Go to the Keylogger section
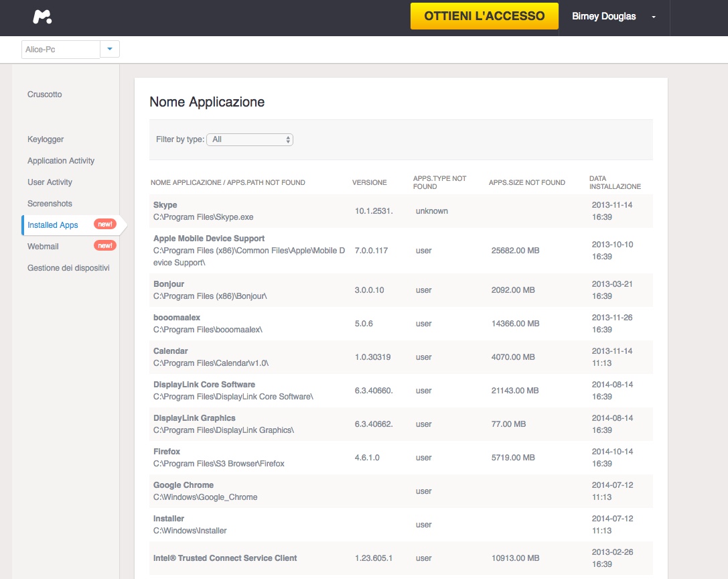 [46, 139]
